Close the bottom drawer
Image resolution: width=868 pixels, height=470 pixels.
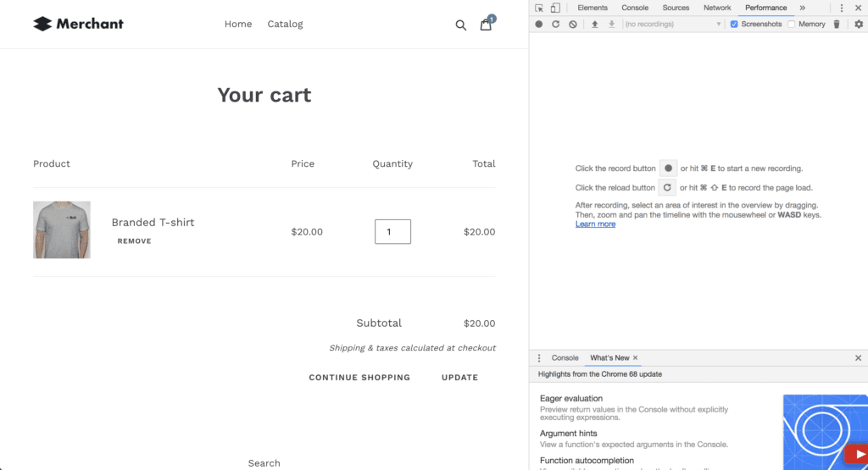[x=858, y=357]
